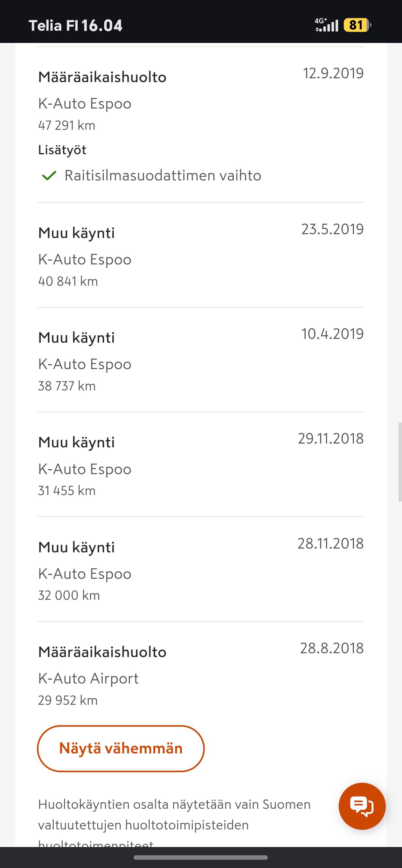The height and width of the screenshot is (868, 402).
Task: Tap the 47 291 km mileage reading
Action: [x=67, y=125]
